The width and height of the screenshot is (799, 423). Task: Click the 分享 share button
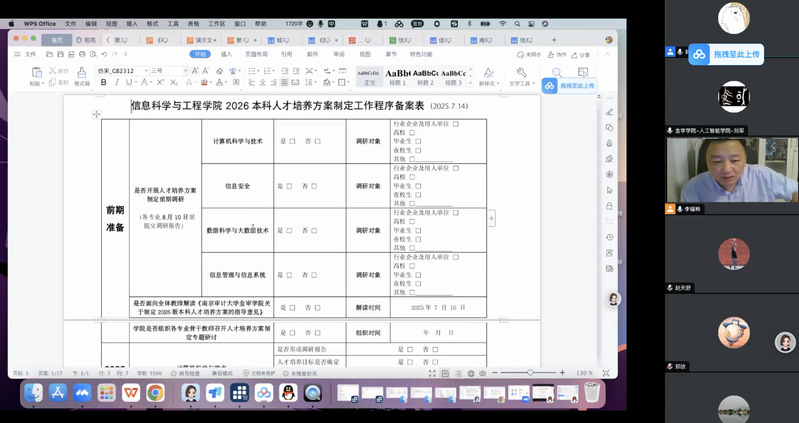[583, 54]
